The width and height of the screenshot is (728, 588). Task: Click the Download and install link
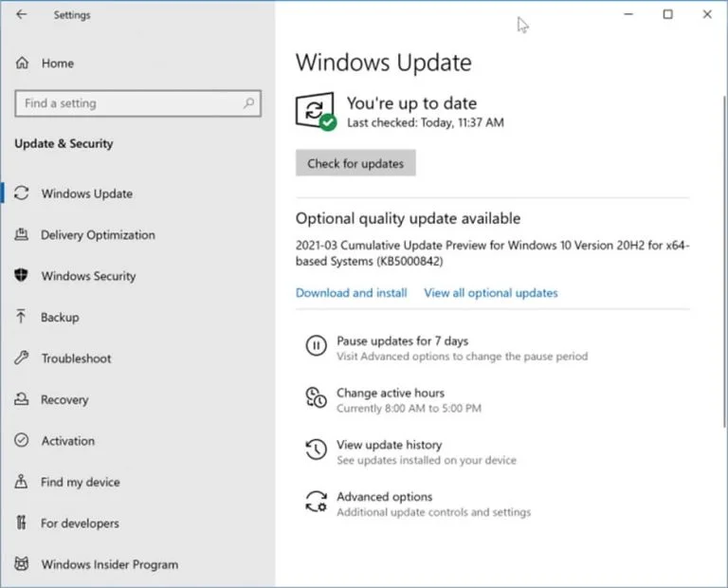[351, 293]
